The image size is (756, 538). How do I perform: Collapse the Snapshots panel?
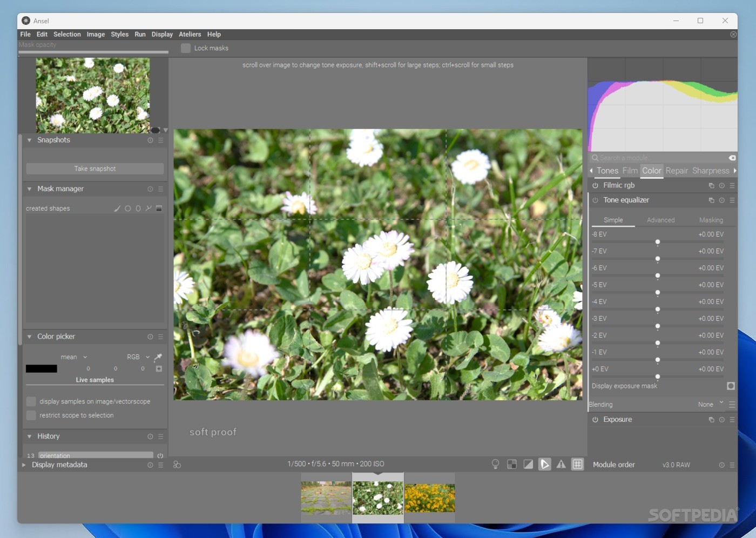30,140
